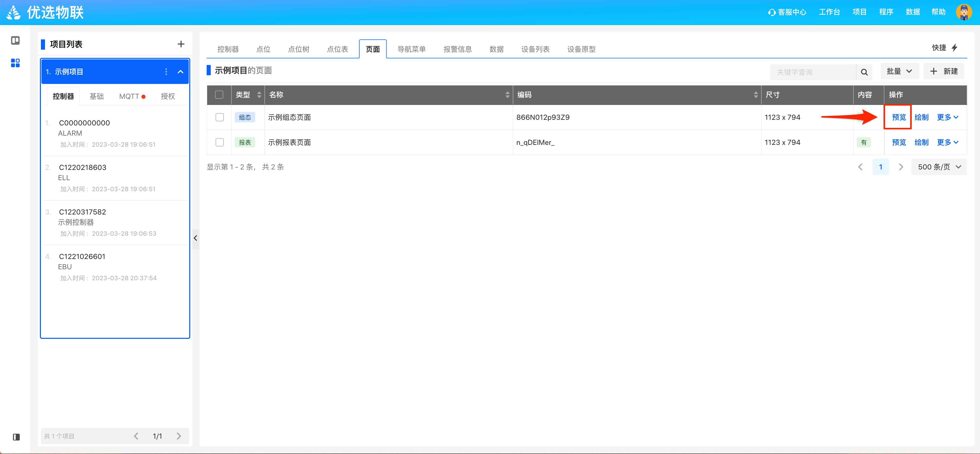Click the 有 content tag
Viewport: 980px width, 454px height.
pos(864,142)
